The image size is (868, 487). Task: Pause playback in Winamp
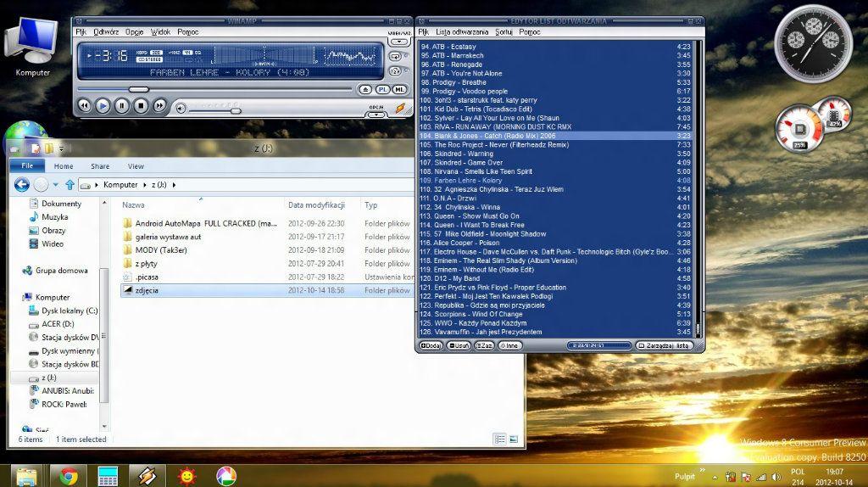coord(122,106)
